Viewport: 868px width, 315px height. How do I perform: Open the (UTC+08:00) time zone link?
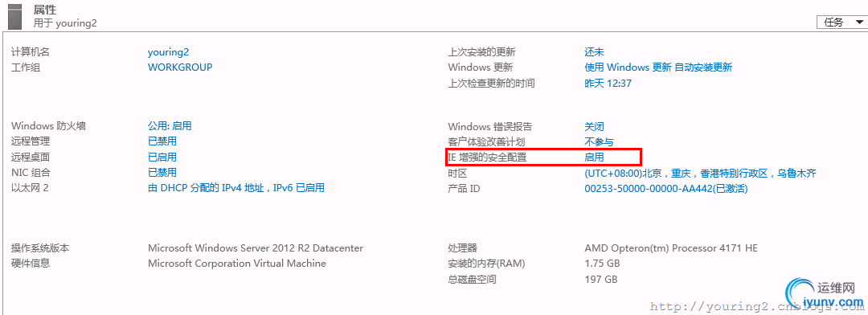point(700,174)
